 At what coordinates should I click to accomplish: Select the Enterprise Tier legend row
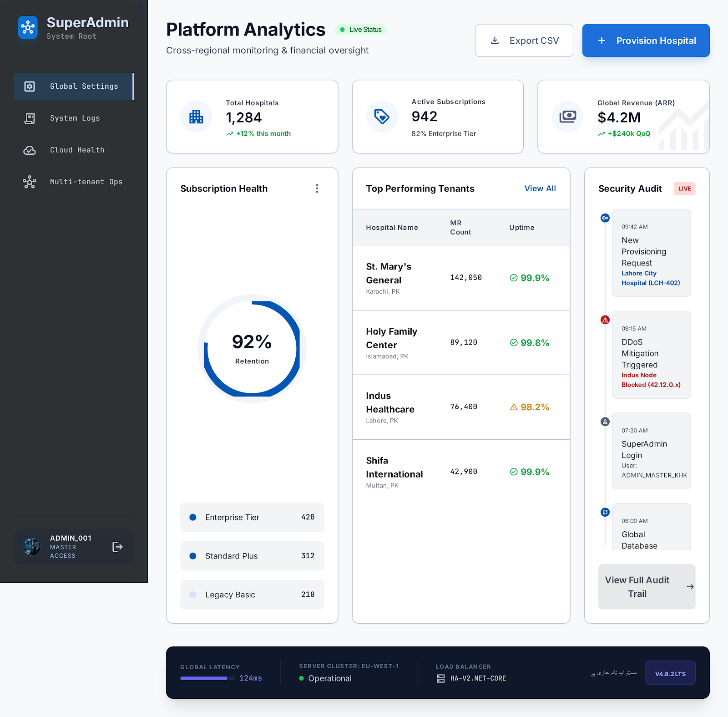point(252,517)
